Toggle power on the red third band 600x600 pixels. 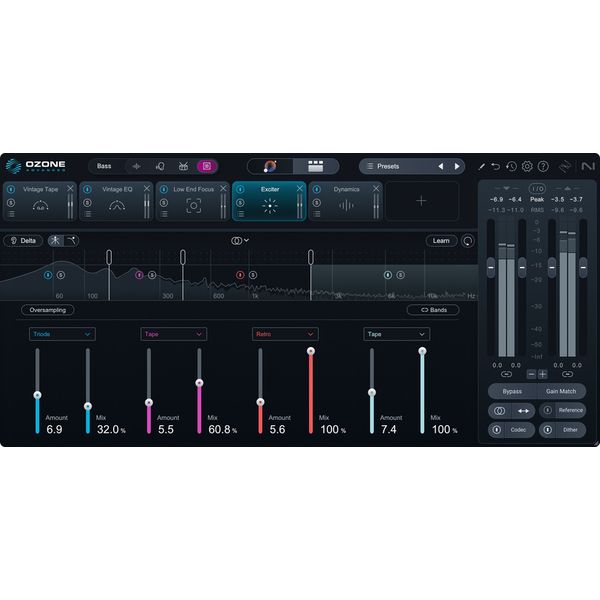[240, 275]
